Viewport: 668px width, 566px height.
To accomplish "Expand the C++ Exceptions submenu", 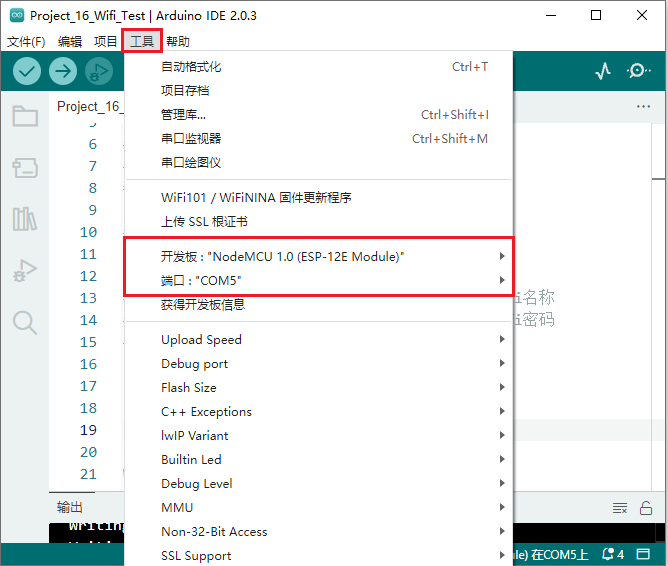I will point(319,411).
